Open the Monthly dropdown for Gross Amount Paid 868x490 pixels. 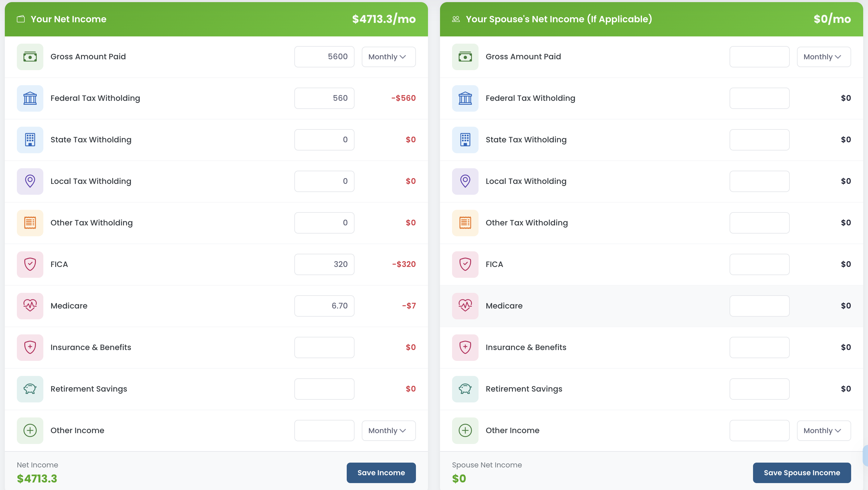(388, 57)
